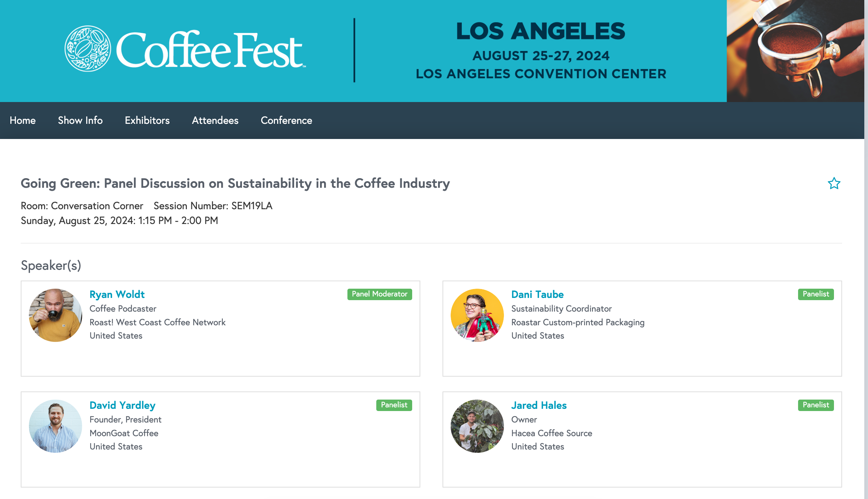Click David Yardley's profile photo
Viewport: 868px width, 499px height.
(x=55, y=426)
